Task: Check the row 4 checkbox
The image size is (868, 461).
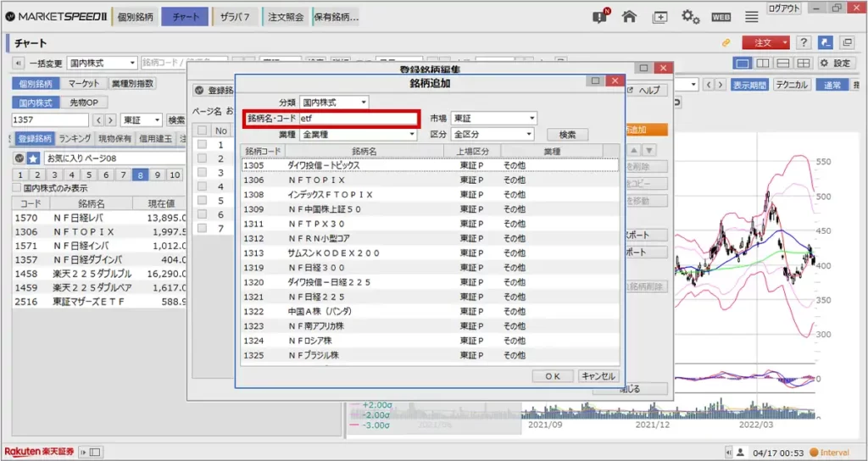Action: pyautogui.click(x=202, y=186)
